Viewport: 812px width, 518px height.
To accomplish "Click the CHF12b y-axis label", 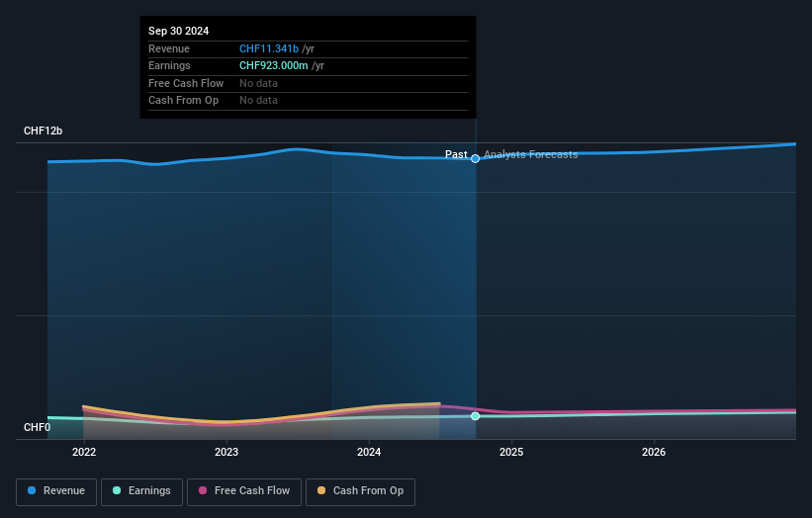I will coord(43,130).
